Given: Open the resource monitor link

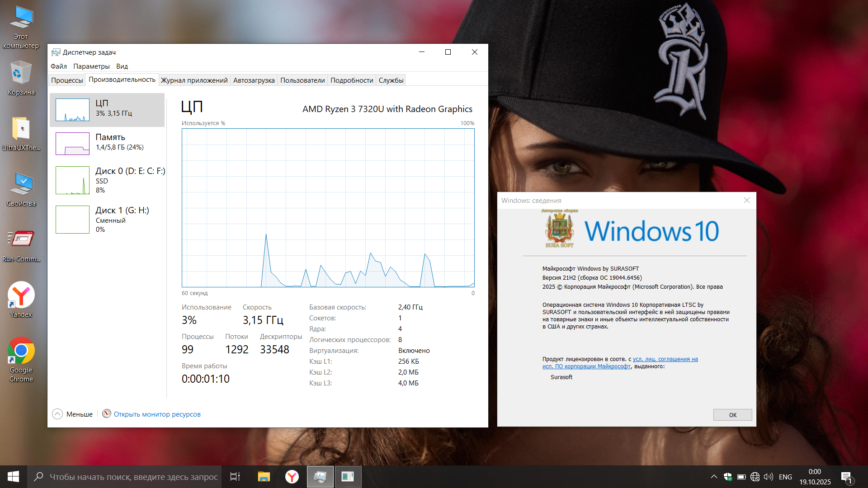Looking at the screenshot, I should 157,414.
